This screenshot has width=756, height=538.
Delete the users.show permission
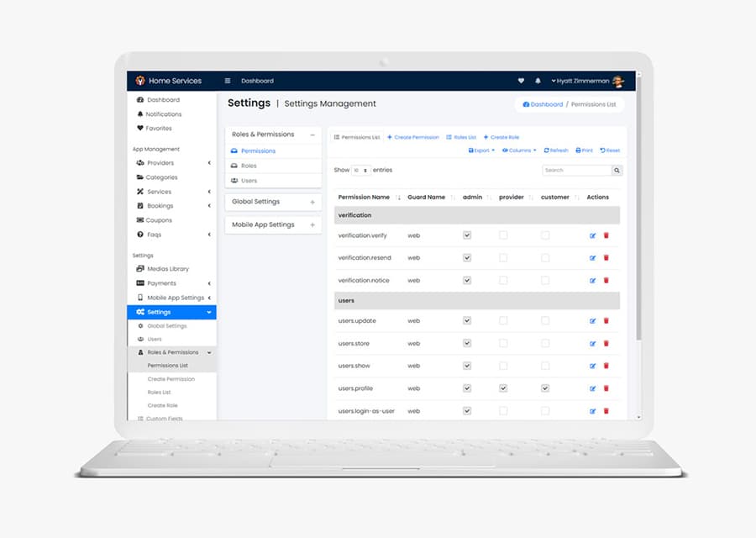[606, 366]
